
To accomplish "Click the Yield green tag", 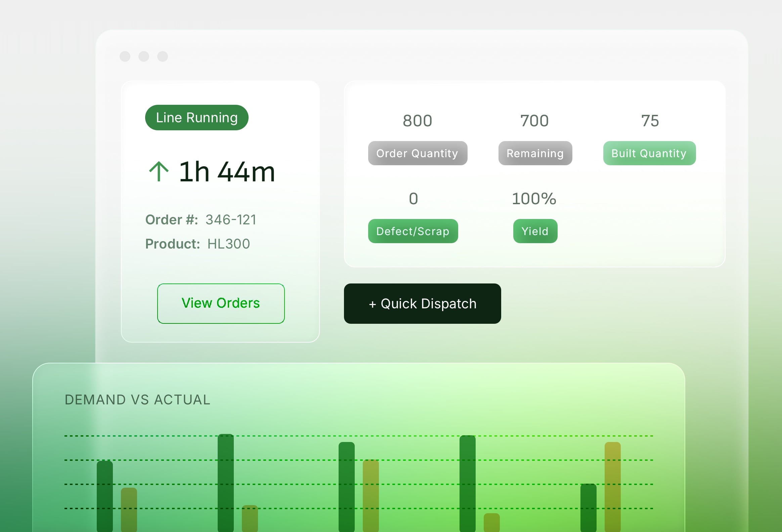I will point(535,231).
